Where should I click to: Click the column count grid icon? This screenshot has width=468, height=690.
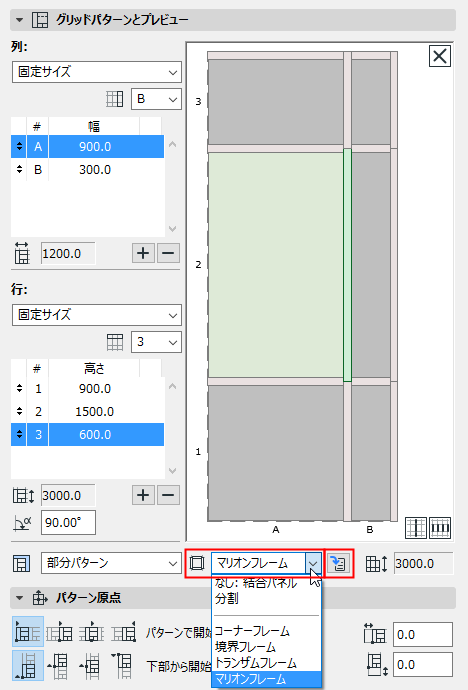114,99
